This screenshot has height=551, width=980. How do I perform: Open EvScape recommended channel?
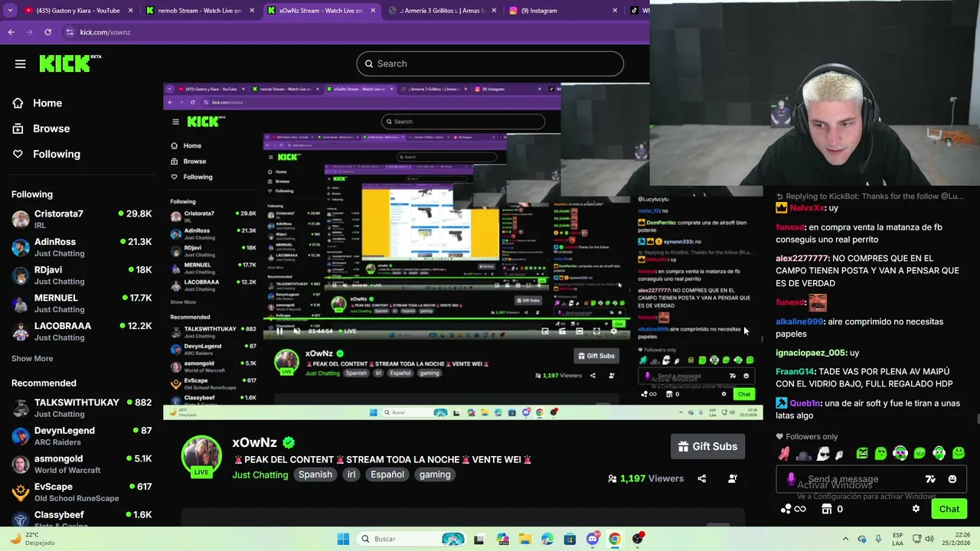(81, 492)
